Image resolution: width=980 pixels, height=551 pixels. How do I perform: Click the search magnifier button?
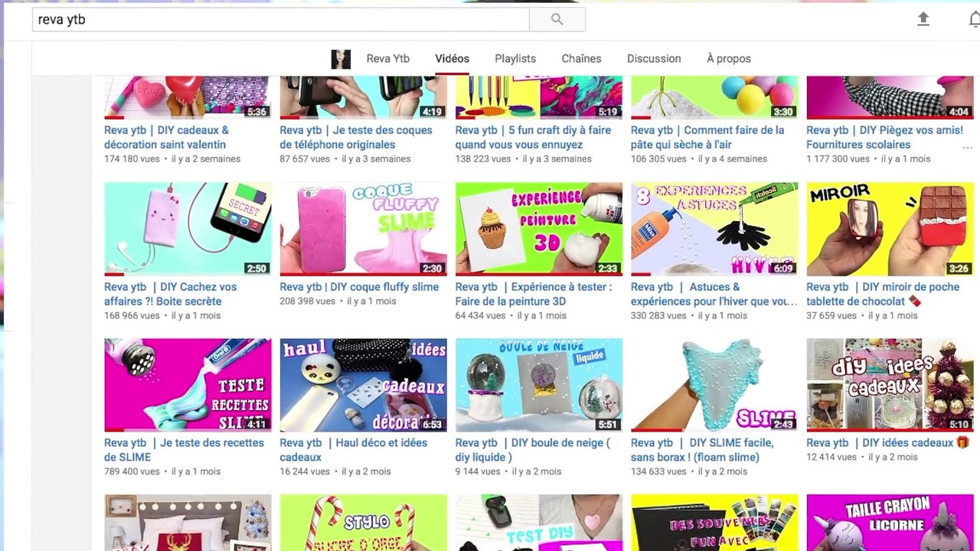pos(557,20)
